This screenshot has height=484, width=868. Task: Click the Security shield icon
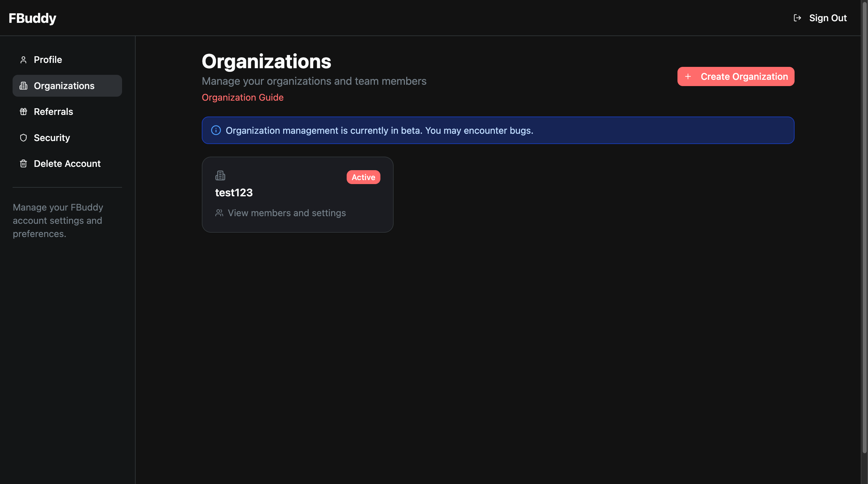(23, 138)
